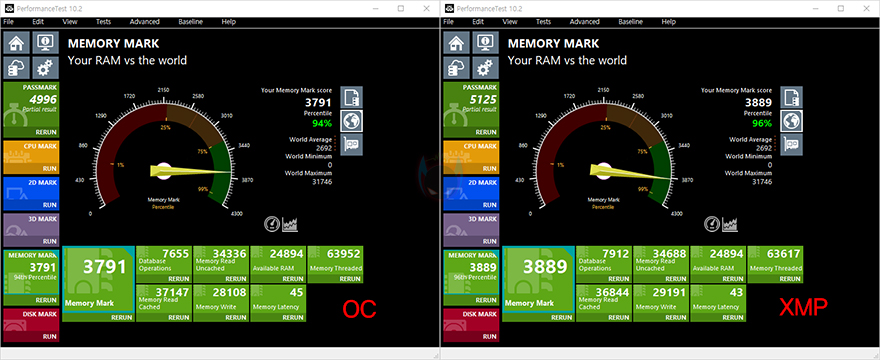Switch to gauge view icon in right window
This screenshot has width=880, height=360.
point(712,225)
